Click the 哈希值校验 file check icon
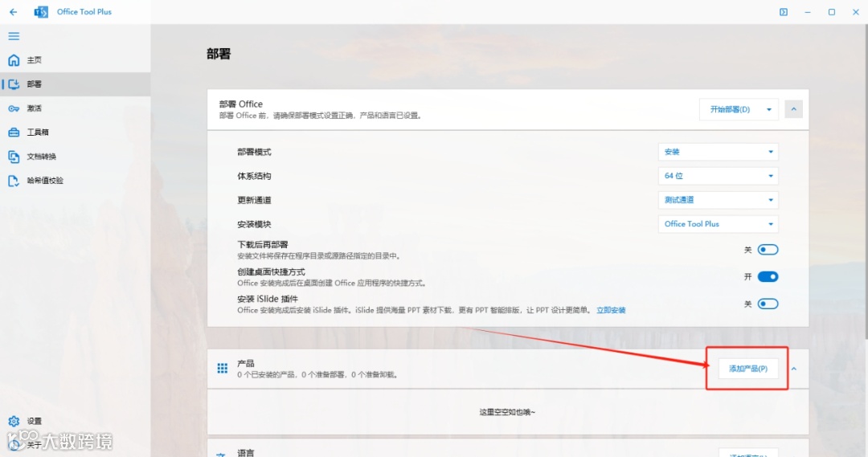The height and width of the screenshot is (457, 868). click(x=14, y=181)
